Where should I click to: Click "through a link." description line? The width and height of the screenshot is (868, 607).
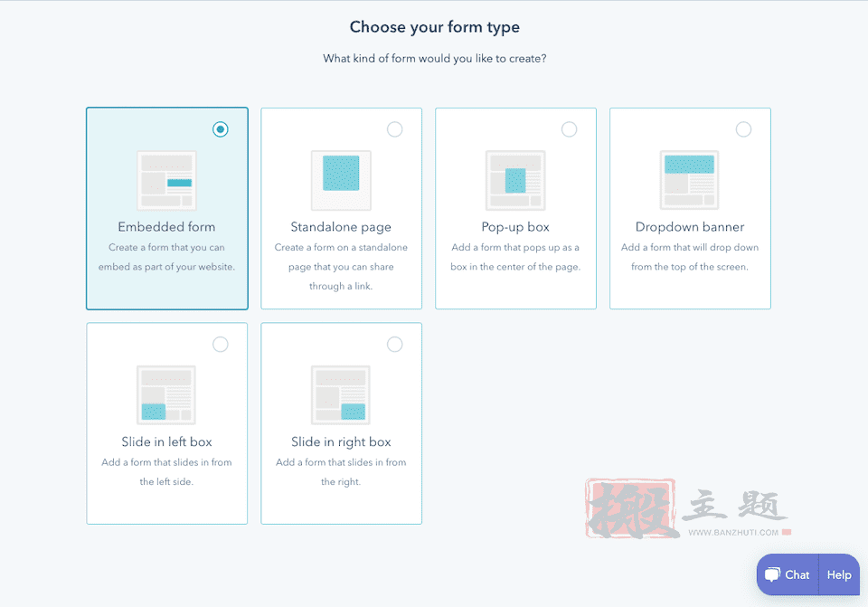pos(341,287)
